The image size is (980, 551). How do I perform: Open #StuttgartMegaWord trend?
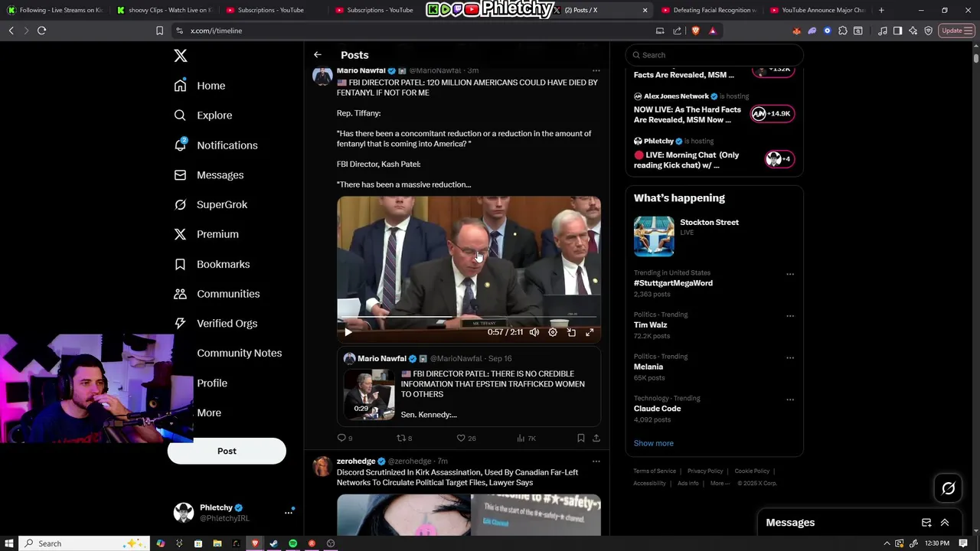tap(673, 283)
